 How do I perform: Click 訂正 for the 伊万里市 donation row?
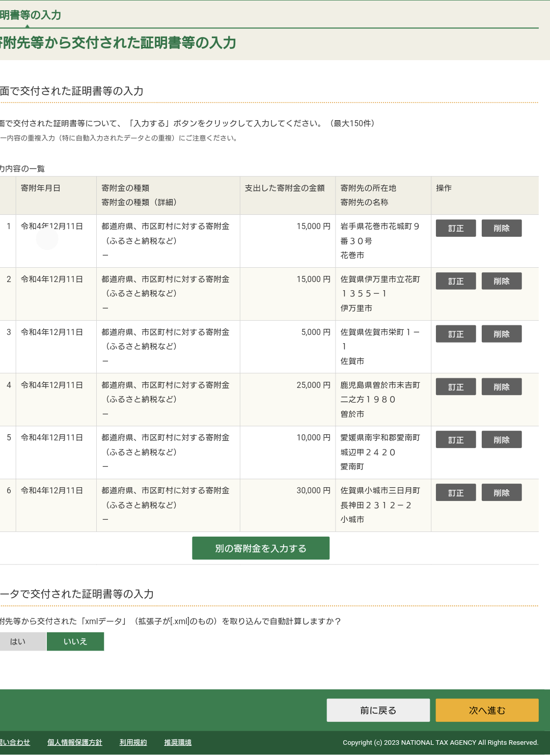(x=455, y=281)
